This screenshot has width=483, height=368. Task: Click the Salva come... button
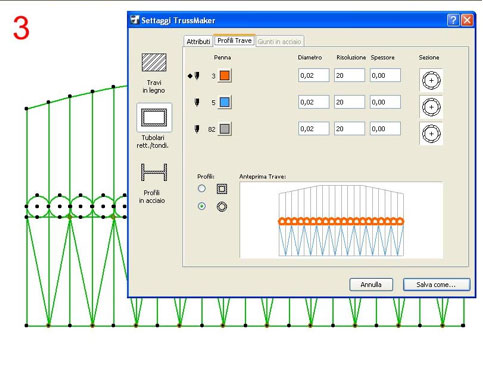pos(436,285)
